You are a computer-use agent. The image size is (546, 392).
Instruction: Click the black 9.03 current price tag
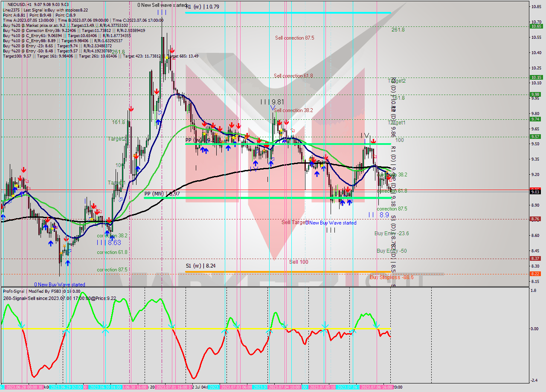coord(536,192)
